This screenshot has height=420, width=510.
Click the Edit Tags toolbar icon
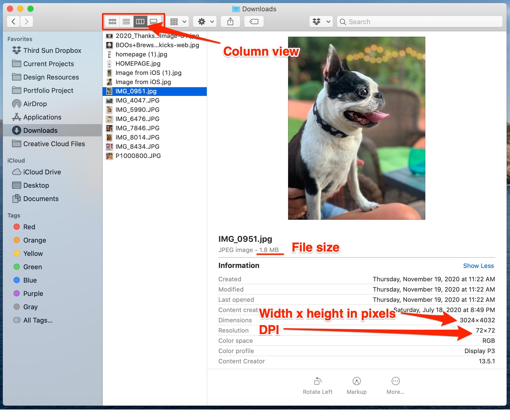(x=254, y=22)
